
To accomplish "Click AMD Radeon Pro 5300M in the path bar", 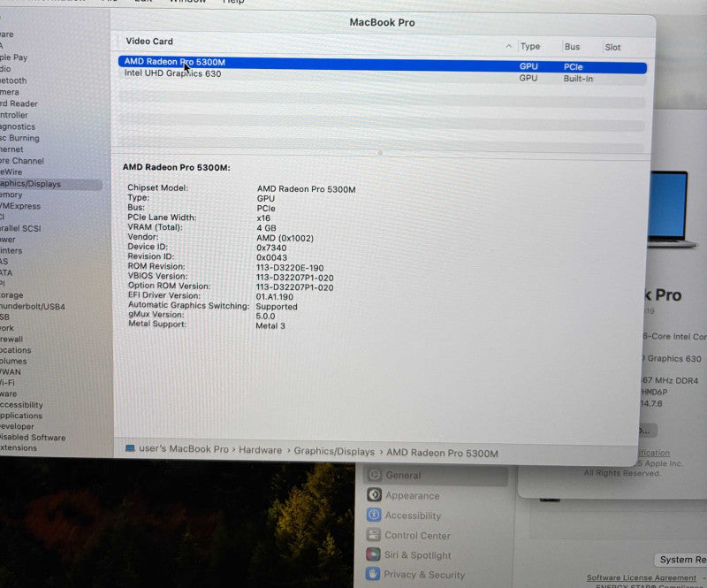I will click(442, 453).
